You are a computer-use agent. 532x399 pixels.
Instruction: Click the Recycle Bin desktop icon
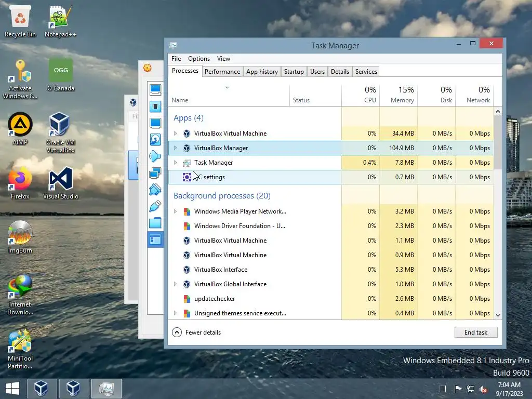pos(20,21)
